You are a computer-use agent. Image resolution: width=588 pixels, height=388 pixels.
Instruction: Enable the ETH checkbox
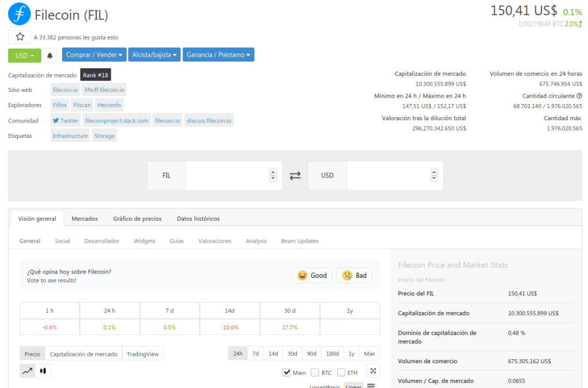pos(341,372)
